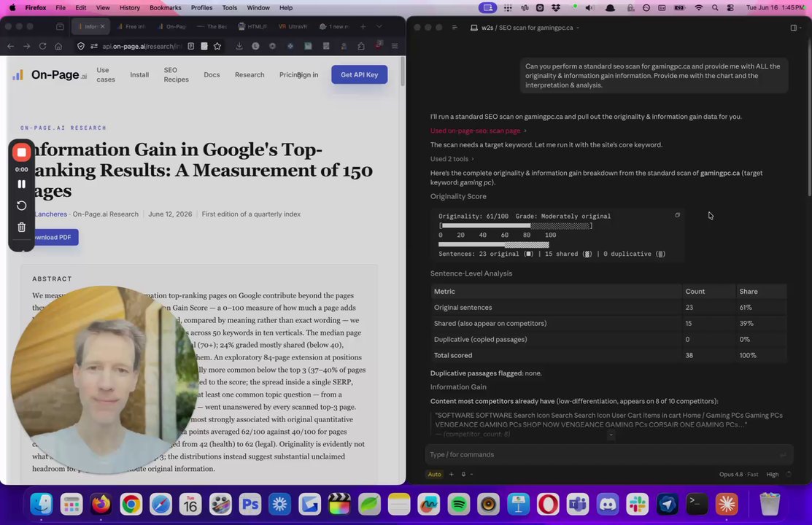This screenshot has width=812, height=525.
Task: Open 'SEO Recipes' navigation link
Action: (x=176, y=74)
